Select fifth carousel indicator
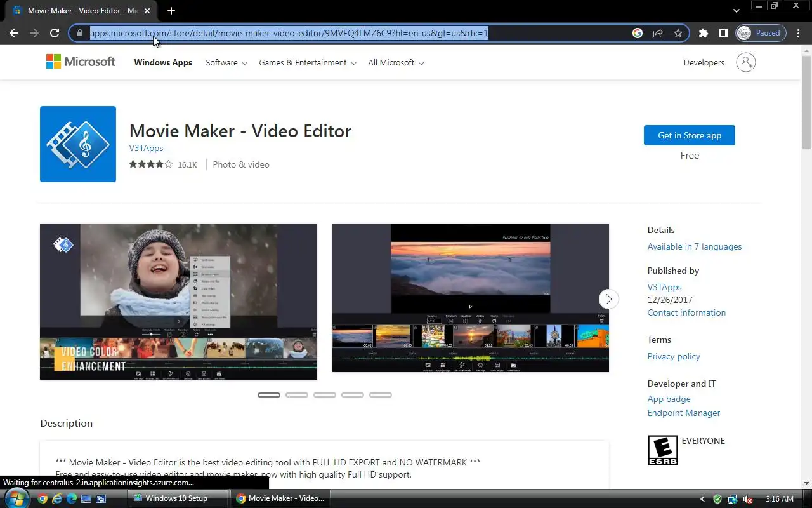Image resolution: width=812 pixels, height=508 pixels. click(381, 395)
